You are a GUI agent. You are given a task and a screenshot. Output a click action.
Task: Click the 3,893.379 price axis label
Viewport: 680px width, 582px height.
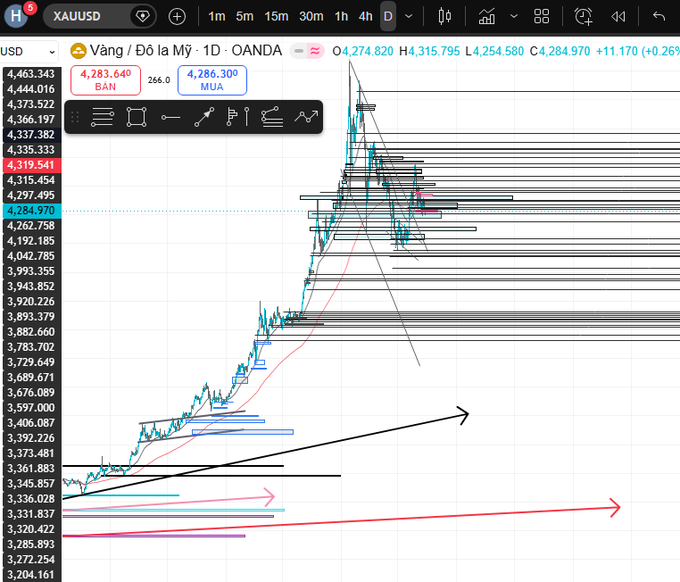click(32, 317)
